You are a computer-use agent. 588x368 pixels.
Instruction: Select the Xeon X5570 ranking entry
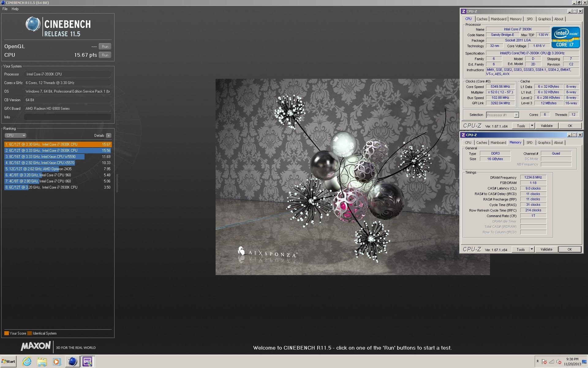[x=58, y=163]
